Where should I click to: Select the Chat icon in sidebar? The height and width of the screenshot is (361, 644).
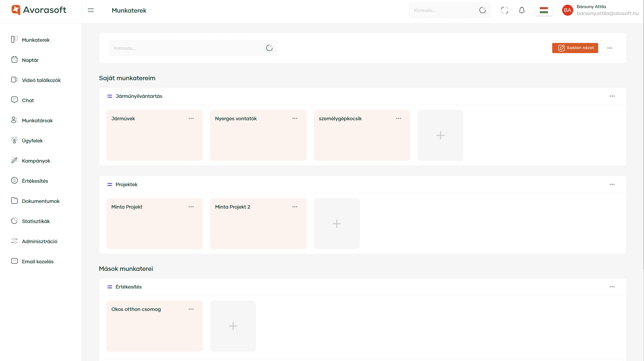14,100
